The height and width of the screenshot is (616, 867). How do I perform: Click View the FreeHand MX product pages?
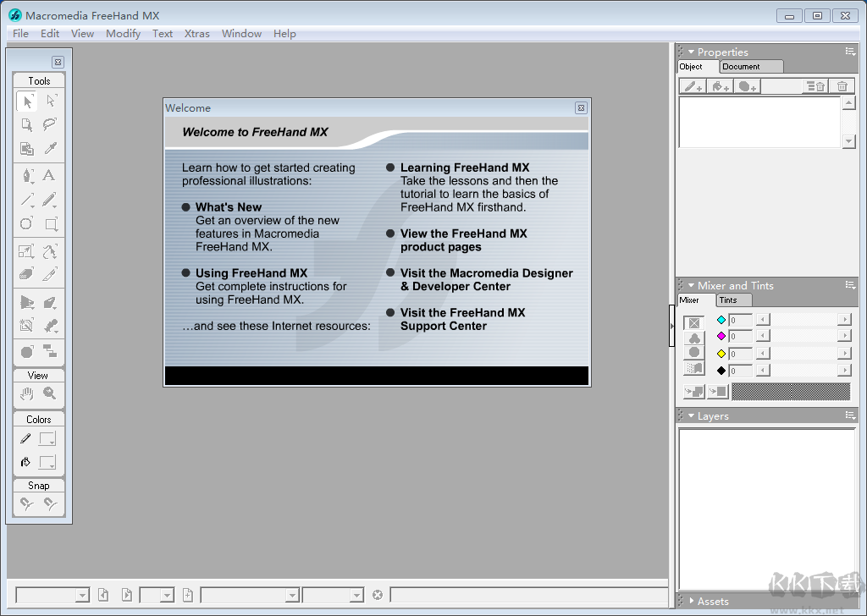click(463, 240)
